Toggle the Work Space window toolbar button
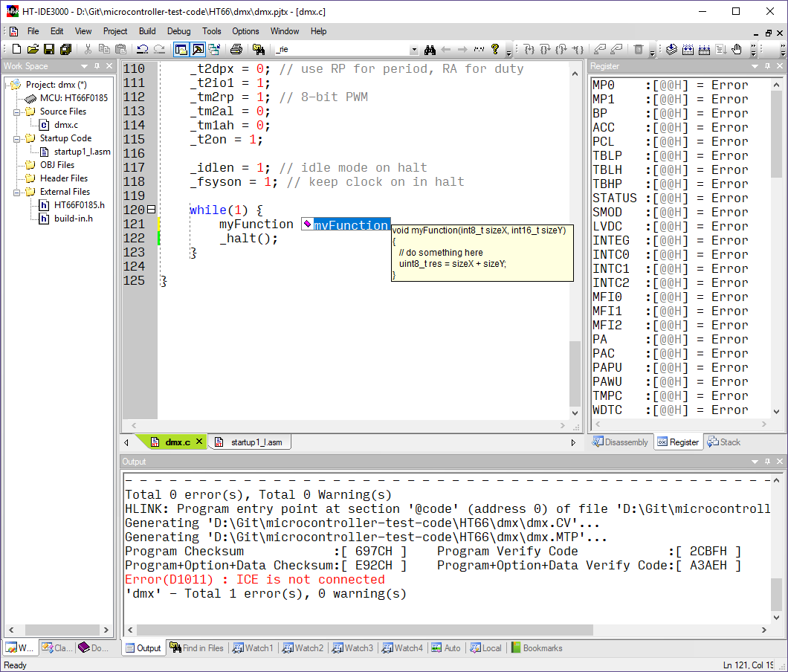This screenshot has height=672, width=788. (x=181, y=50)
